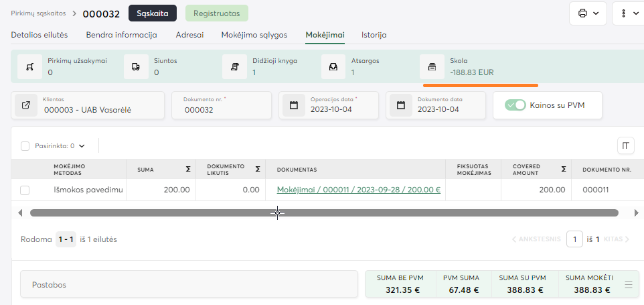
Task: Click the Pirkimų užsakymai cart icon
Action: coord(29,66)
